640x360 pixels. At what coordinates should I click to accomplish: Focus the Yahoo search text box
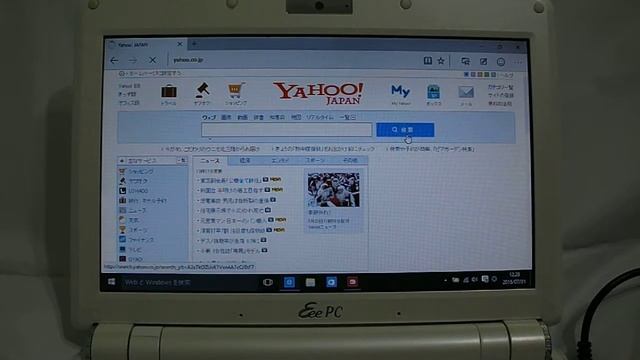(x=287, y=130)
